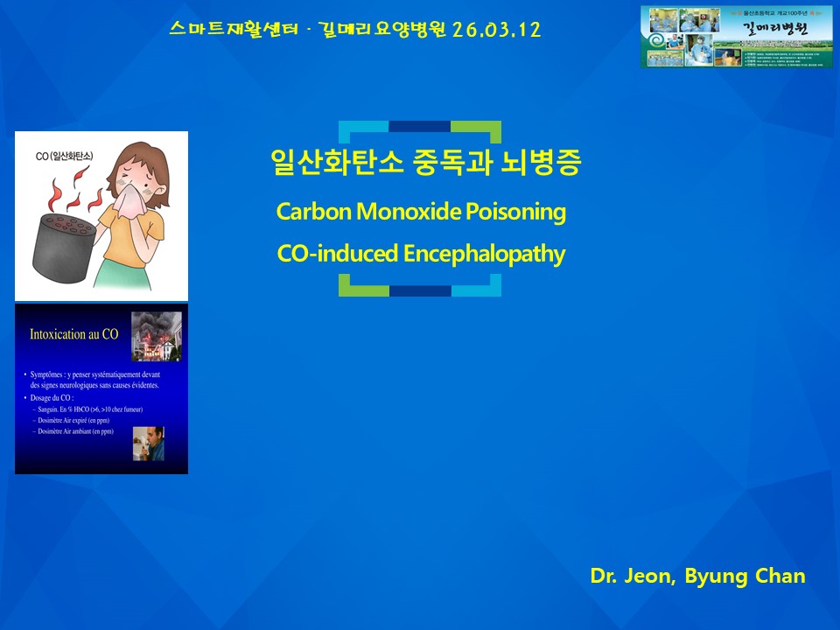Select the black charcoal briquette drawing
Image resolution: width=840 pixels, height=630 pixels.
[x=63, y=248]
